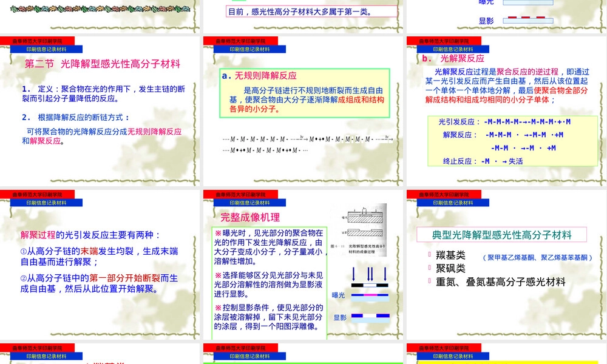Click the heading b. 光解聚反应
This screenshot has width=607, height=364.
(453, 58)
